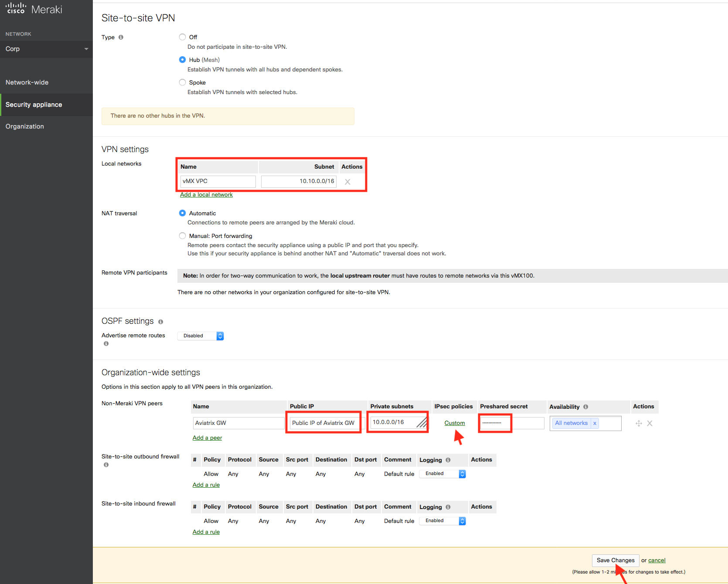728x584 pixels.
Task: Remove vMX VPC local network row
Action: click(x=347, y=182)
